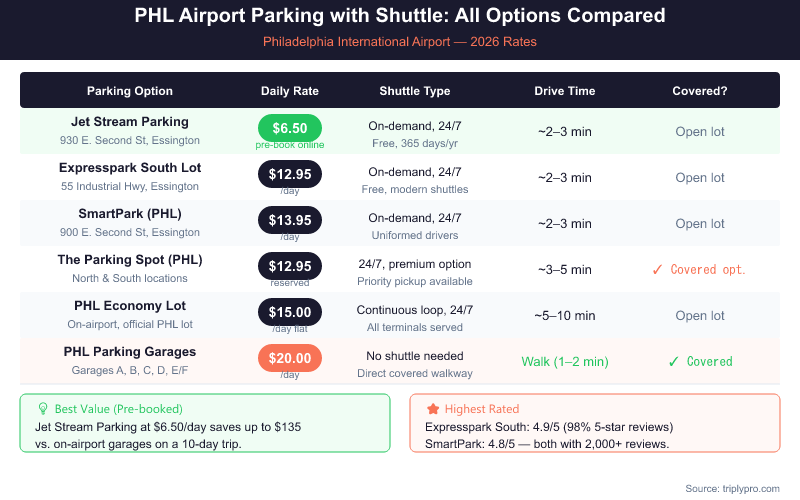800x500 pixels.
Task: Open the PHL Economy Lot entry
Action: pyautogui.click(x=130, y=306)
